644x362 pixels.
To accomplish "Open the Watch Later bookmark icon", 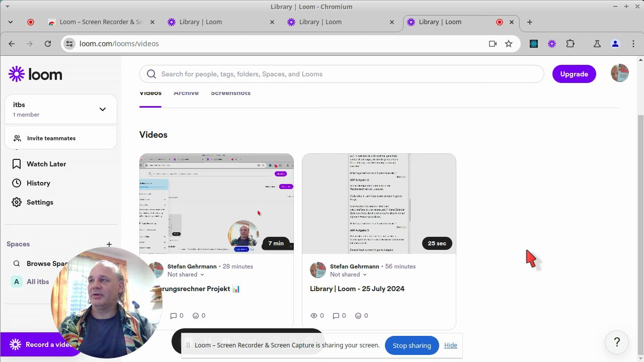I will click(x=17, y=164).
